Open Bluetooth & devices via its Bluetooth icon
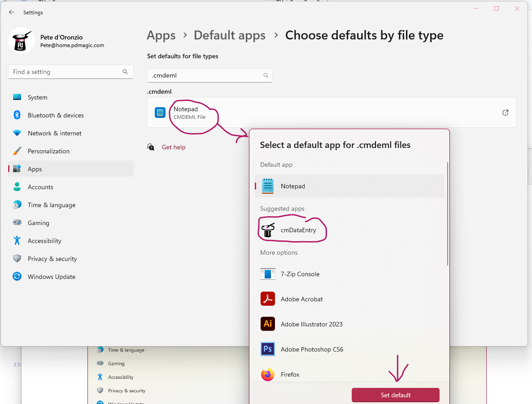Screen dimensions: 532x404 coord(17,115)
